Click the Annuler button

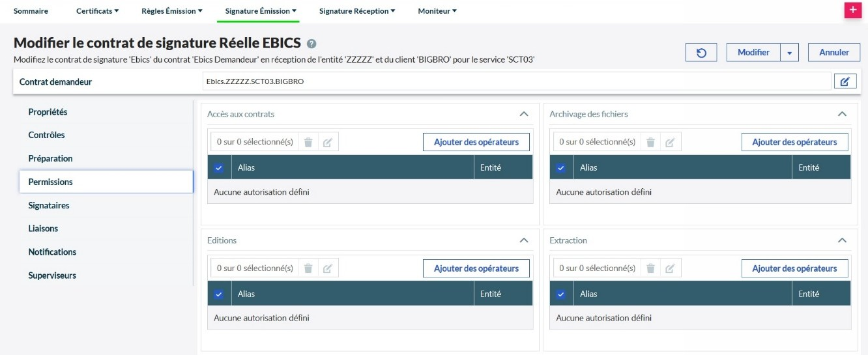pos(833,53)
